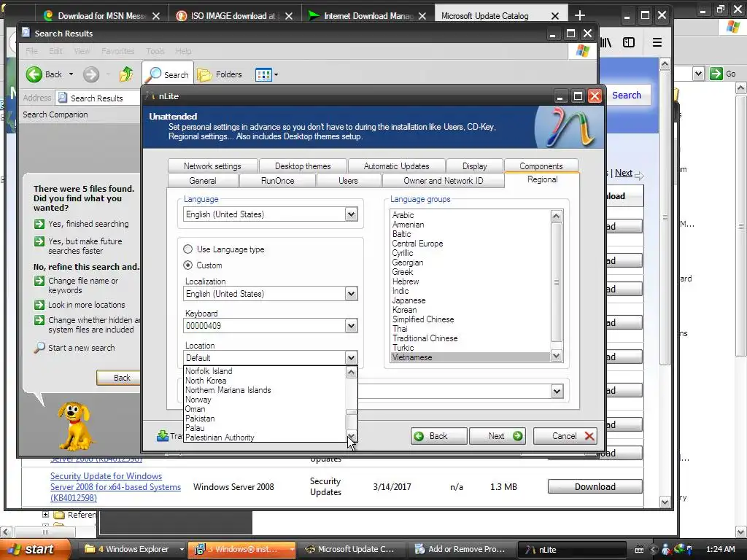The height and width of the screenshot is (560, 747).
Task: Click scroll-up arrow of Location list
Action: (351, 373)
